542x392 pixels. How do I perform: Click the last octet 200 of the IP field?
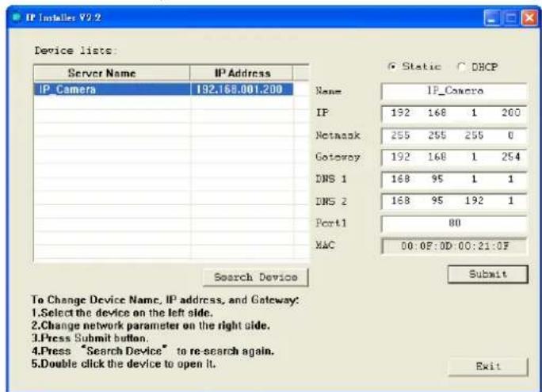510,112
